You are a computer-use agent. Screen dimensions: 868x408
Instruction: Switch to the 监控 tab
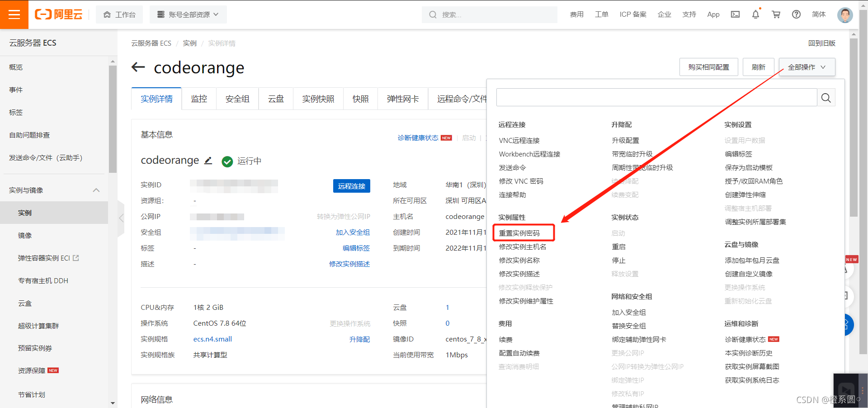coord(199,99)
